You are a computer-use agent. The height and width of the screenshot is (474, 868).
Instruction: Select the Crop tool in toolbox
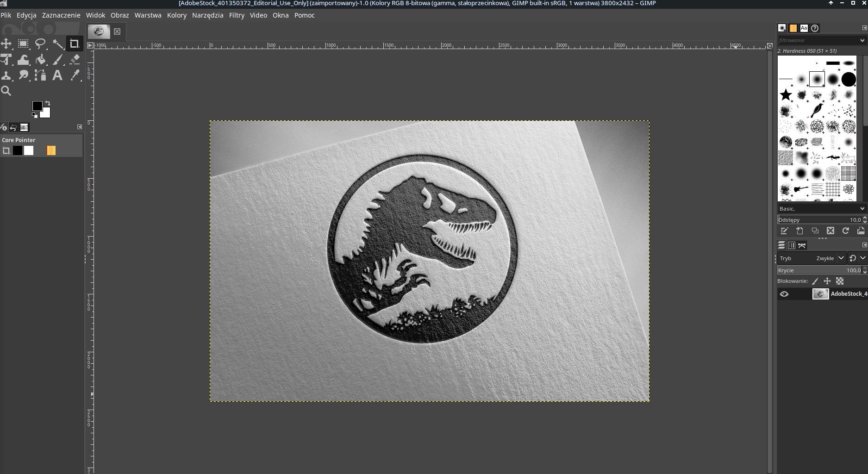(74, 44)
